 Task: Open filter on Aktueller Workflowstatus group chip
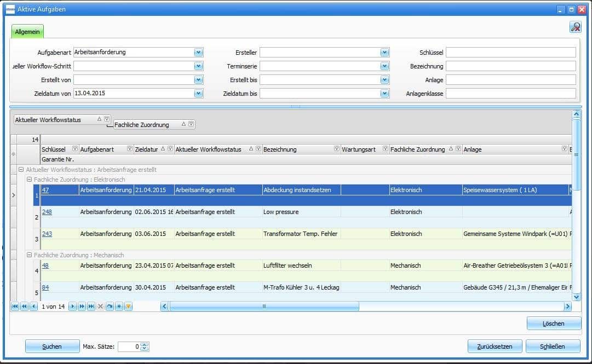coord(107,119)
